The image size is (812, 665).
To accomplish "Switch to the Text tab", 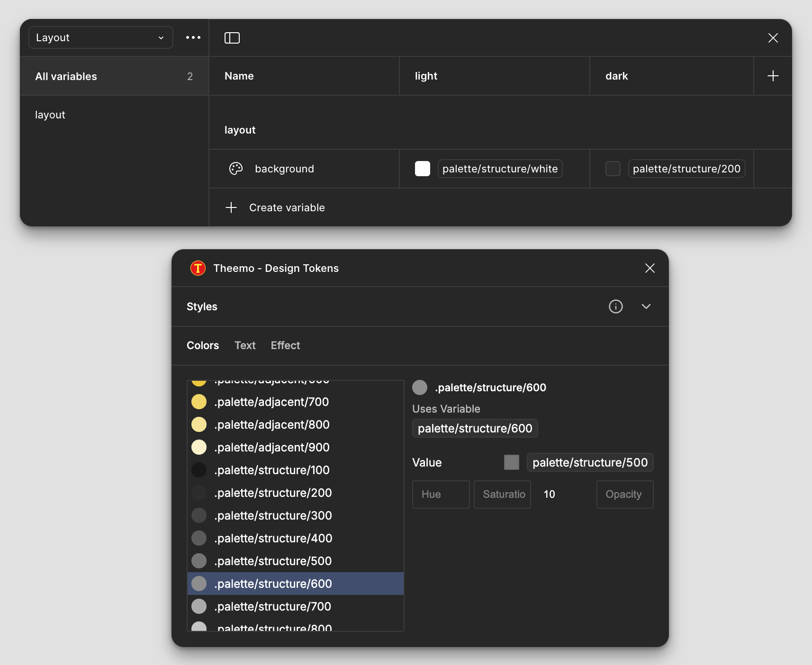I will click(244, 345).
